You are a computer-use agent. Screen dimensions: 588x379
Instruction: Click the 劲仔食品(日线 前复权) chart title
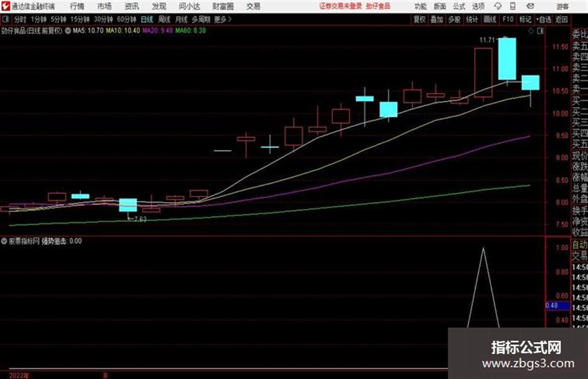coord(32,30)
